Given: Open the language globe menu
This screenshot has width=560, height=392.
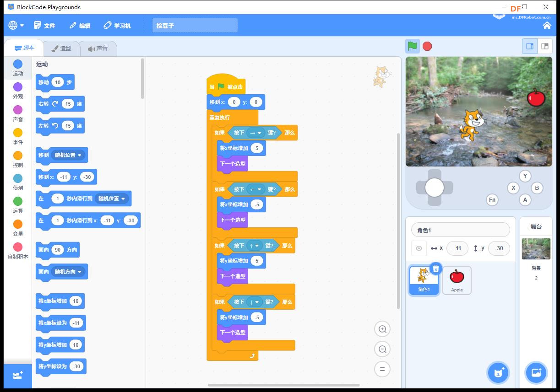Looking at the screenshot, I should pyautogui.click(x=16, y=26).
